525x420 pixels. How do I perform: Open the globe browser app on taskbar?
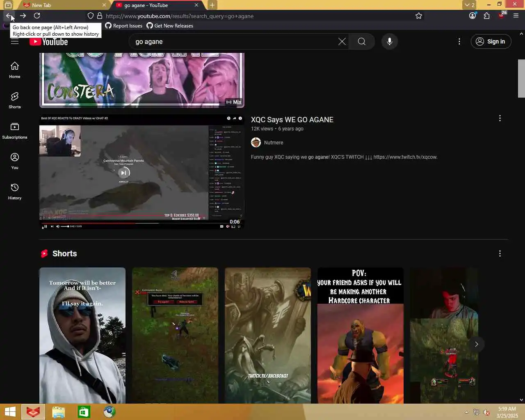coord(109,412)
